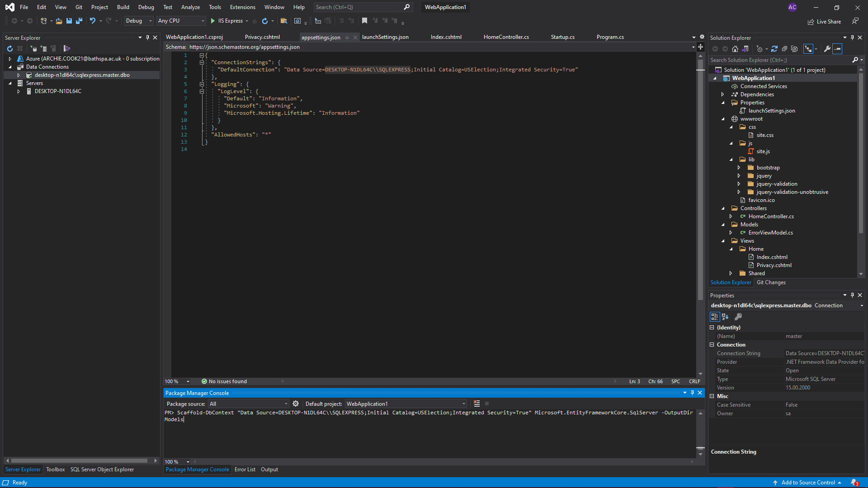Click Connect to Database in Server Explorer

33,48
